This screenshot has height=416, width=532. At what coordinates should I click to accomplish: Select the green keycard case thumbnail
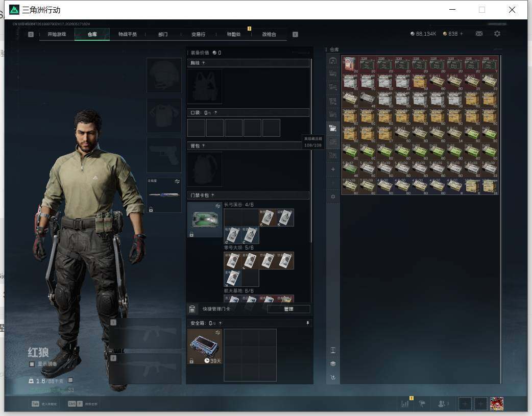coord(205,219)
